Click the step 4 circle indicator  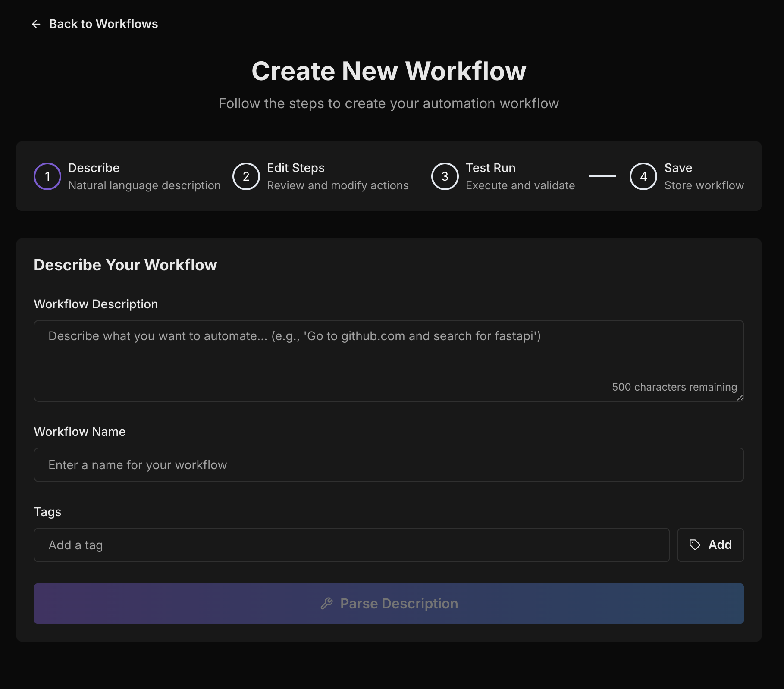643,176
